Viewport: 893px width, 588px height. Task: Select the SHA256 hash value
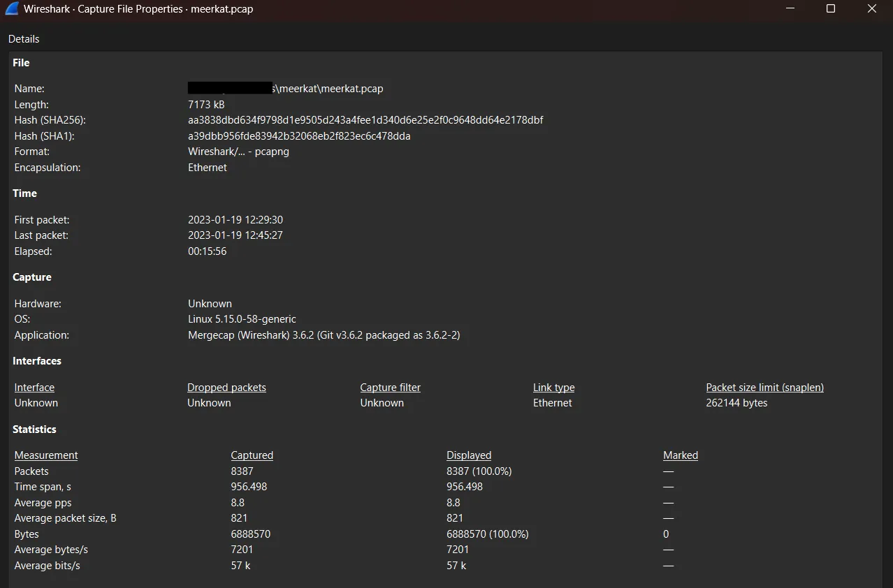[x=365, y=119]
